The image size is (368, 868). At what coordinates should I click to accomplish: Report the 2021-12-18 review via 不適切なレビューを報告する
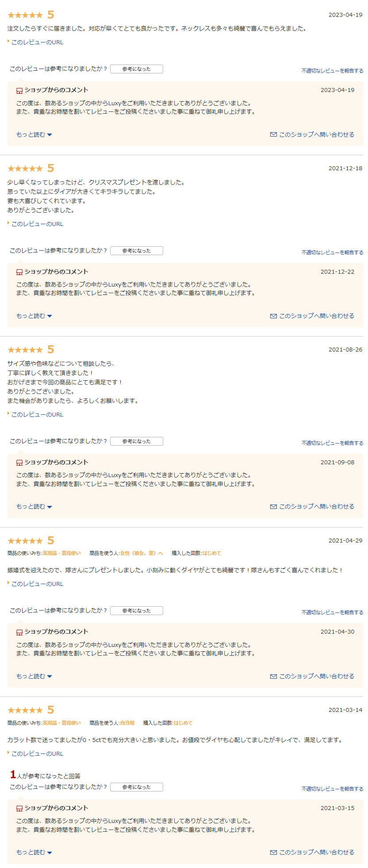(332, 252)
